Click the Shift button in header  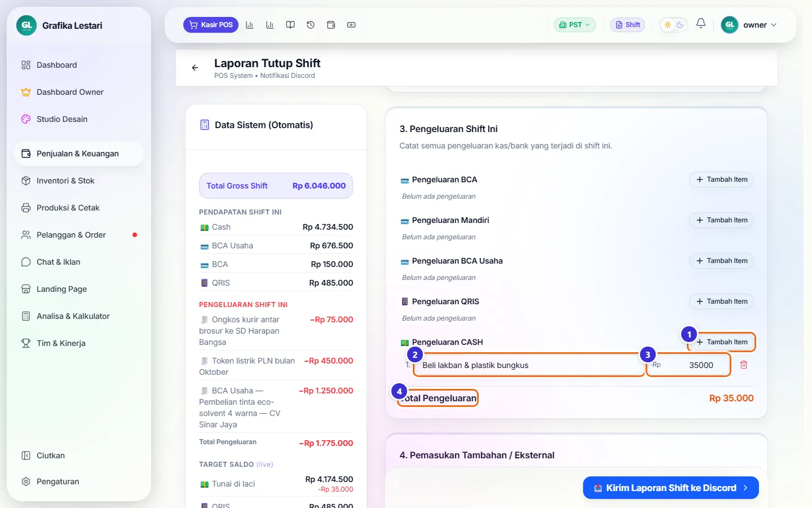tap(628, 25)
